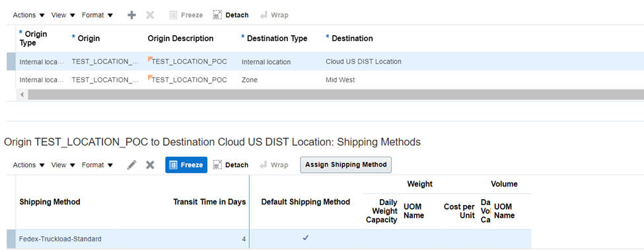Click the blue Freeze button
Screen dimensions: 644x250
pos(186,165)
